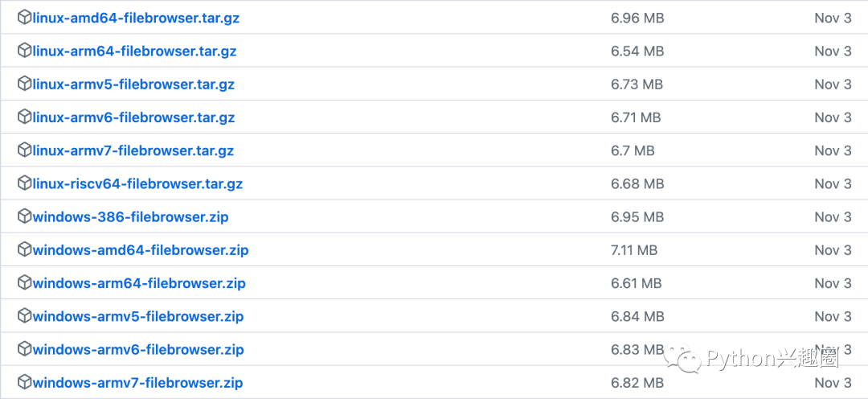This screenshot has width=868, height=399.
Task: Open the windows-armv6-filebrowser.zip link
Action: (138, 350)
